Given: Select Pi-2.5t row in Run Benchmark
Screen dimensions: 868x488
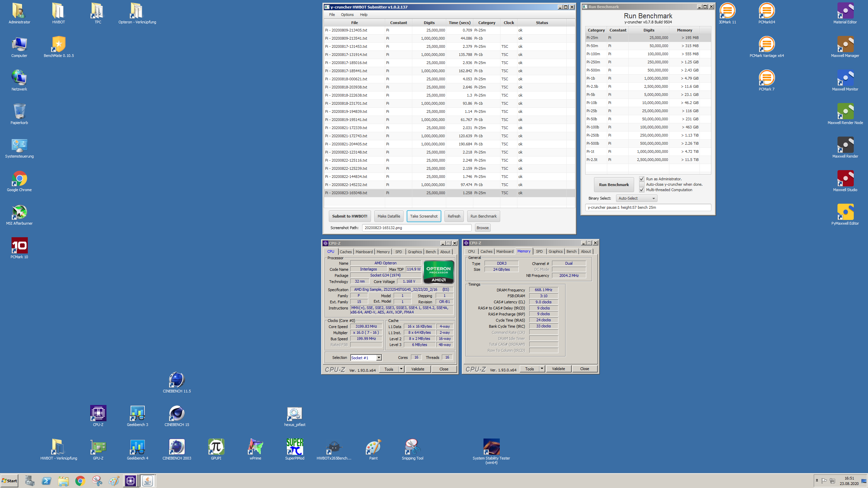Looking at the screenshot, I should tap(648, 160).
